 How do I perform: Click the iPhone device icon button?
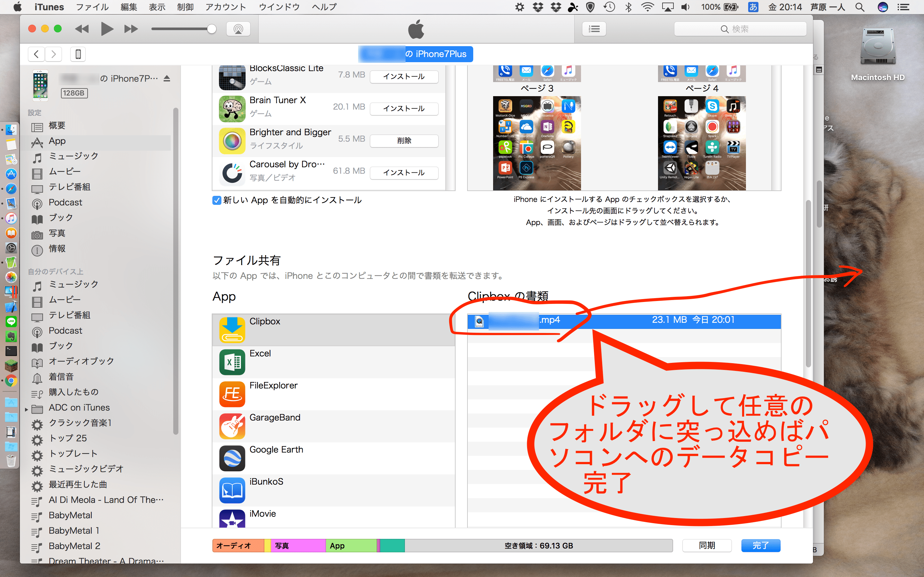click(78, 54)
